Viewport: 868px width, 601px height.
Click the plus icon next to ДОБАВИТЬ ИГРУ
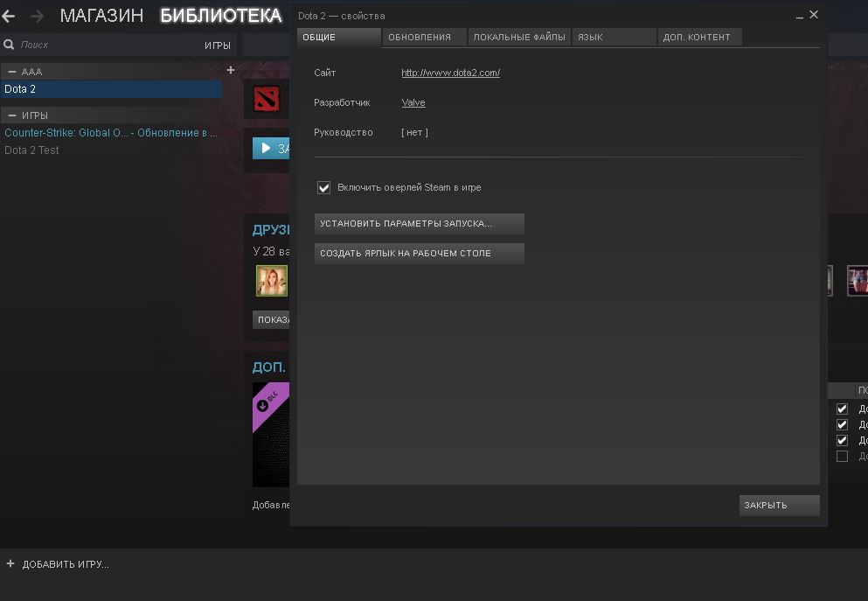coord(10,563)
